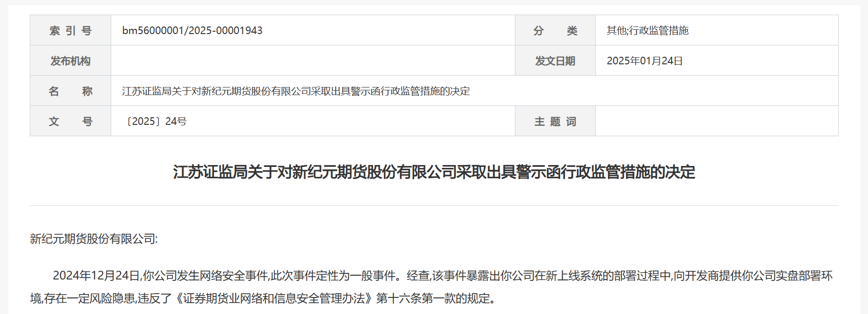The width and height of the screenshot is (868, 314).
Task: Click the 发布机构 label cell
Action: [x=71, y=61]
